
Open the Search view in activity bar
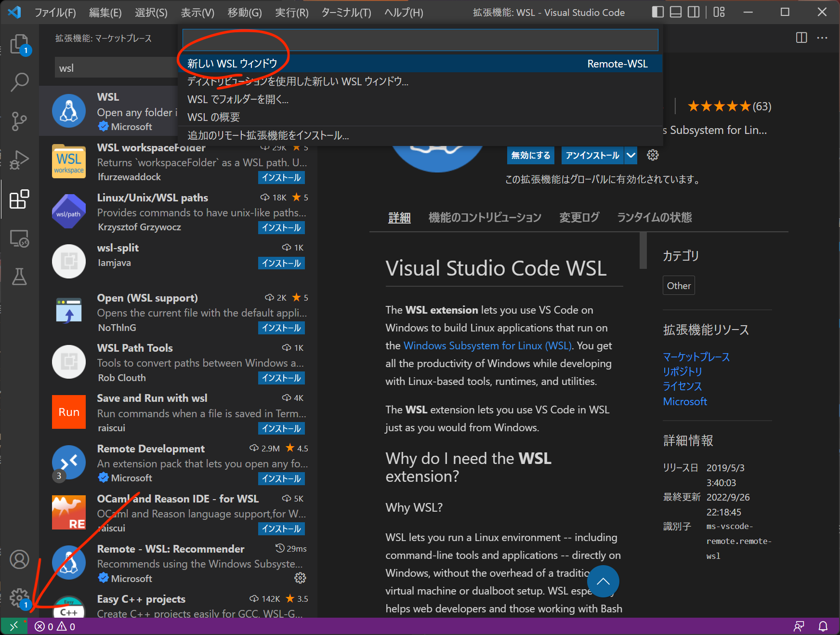pos(19,82)
